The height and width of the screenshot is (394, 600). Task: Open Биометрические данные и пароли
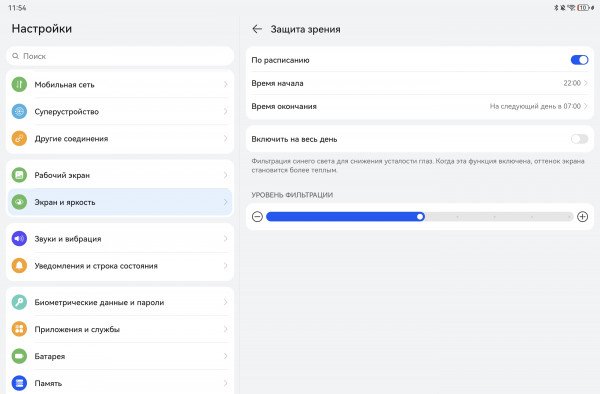pos(120,302)
